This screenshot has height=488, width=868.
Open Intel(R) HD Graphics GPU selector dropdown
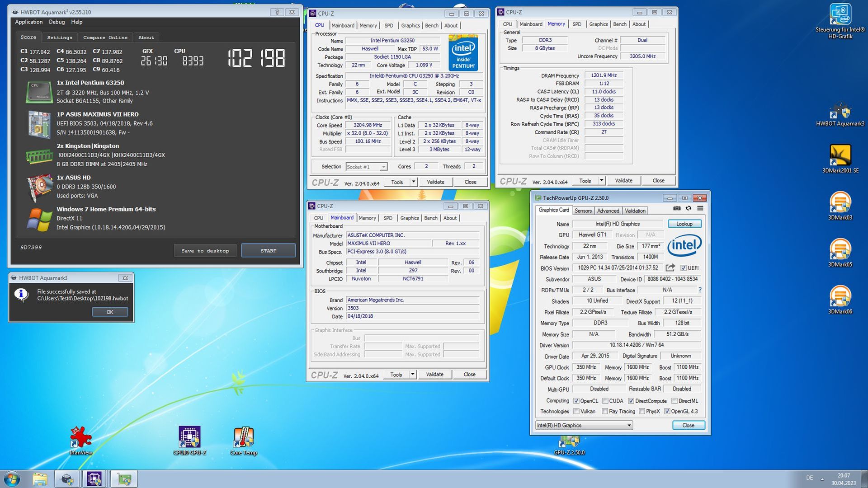click(x=584, y=425)
